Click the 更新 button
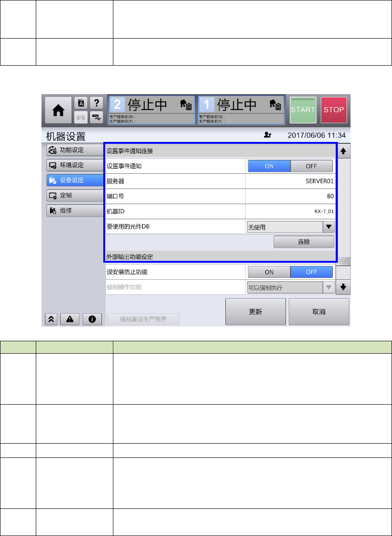The width and height of the screenshot is (392, 536). tap(256, 312)
